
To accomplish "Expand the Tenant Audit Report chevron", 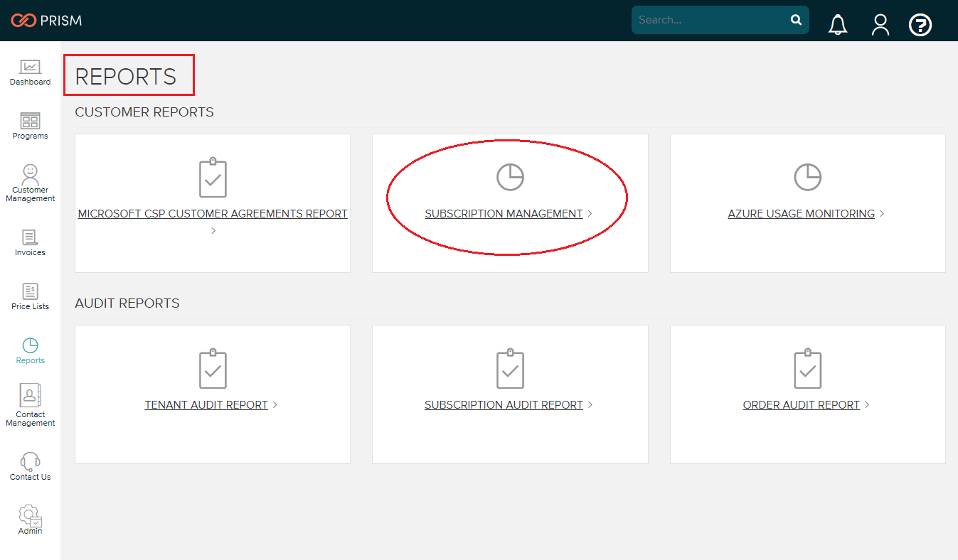I will pos(275,404).
